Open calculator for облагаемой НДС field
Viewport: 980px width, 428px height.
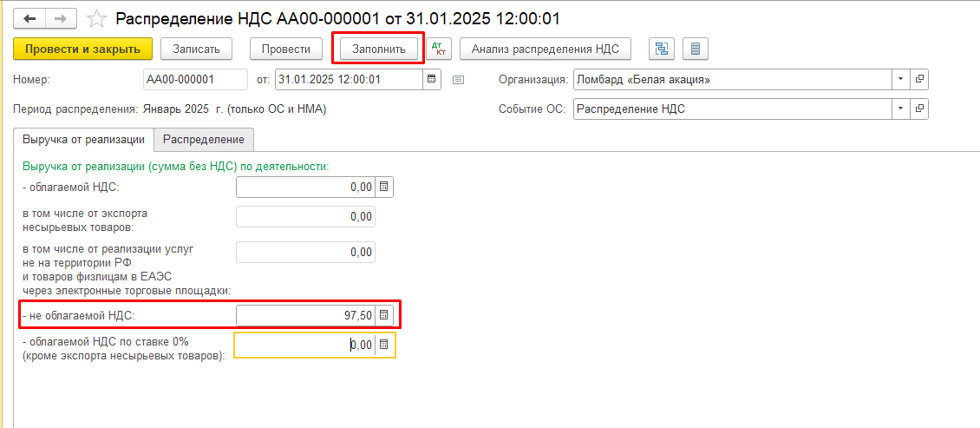pyautogui.click(x=384, y=187)
